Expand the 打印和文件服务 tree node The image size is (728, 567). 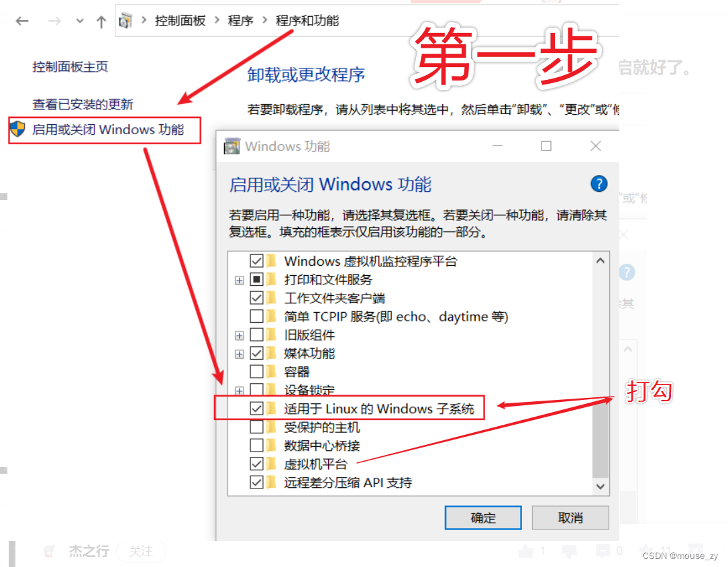pyautogui.click(x=239, y=280)
